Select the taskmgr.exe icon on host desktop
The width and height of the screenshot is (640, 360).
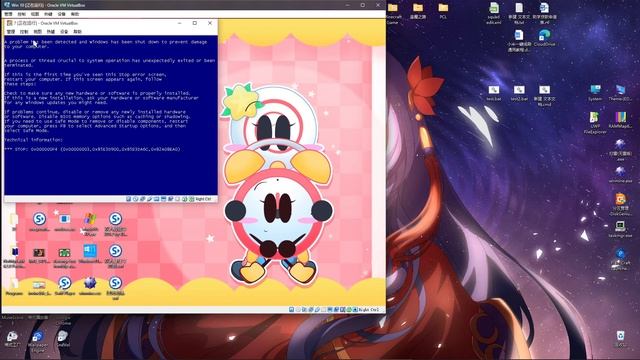click(620, 227)
